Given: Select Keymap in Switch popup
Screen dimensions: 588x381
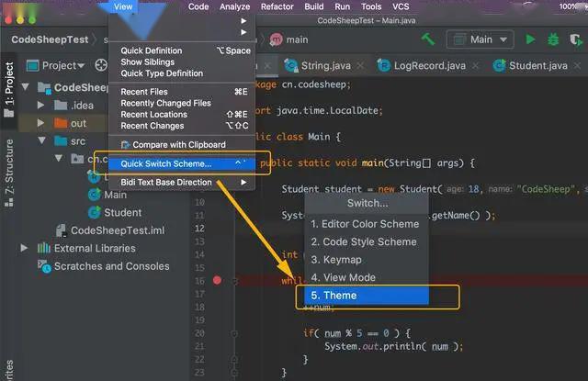Looking at the screenshot, I should [367, 260].
